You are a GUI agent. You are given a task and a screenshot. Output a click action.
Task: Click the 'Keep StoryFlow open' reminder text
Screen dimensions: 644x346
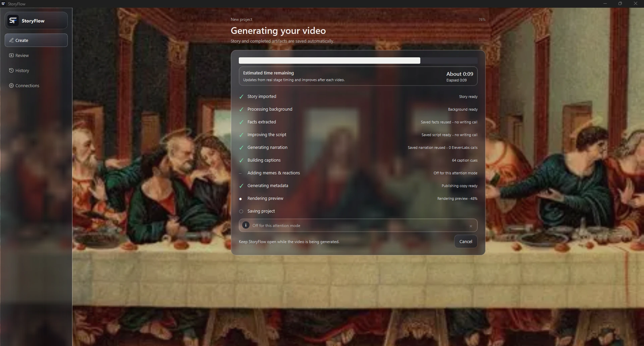(x=289, y=242)
